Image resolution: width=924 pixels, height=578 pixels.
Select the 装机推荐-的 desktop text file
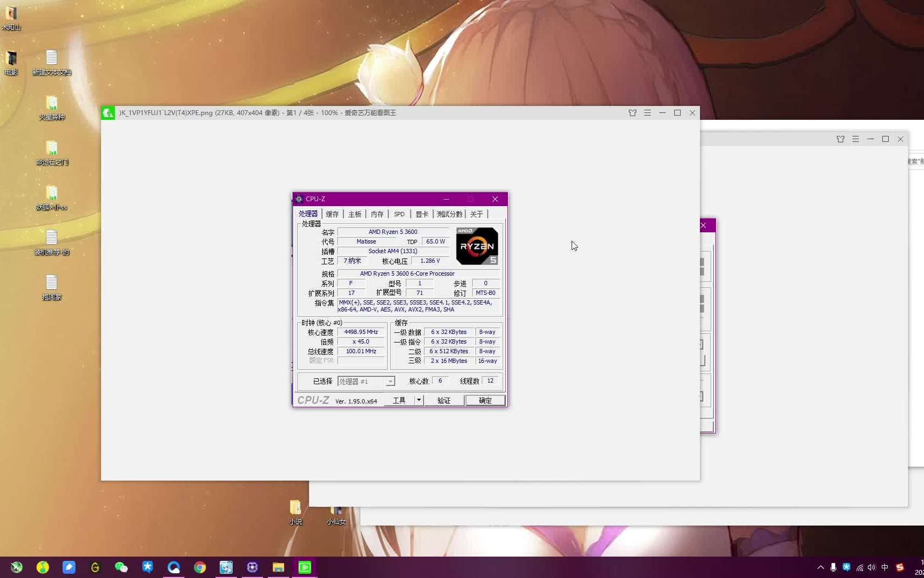tap(51, 242)
